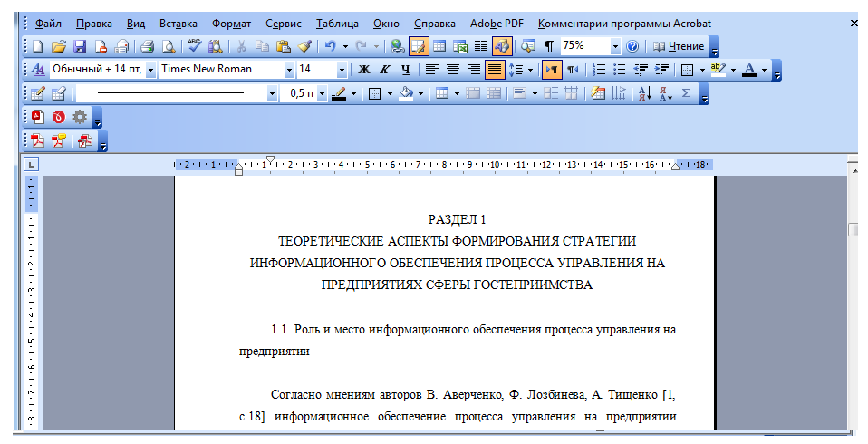
Task: Click the ruler tab selector box
Action: coord(31,164)
